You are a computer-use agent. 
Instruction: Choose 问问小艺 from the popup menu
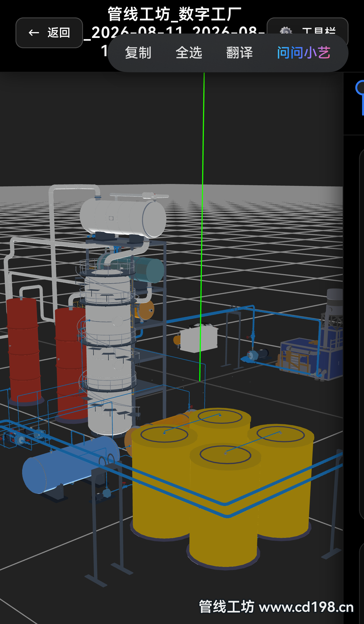[303, 53]
